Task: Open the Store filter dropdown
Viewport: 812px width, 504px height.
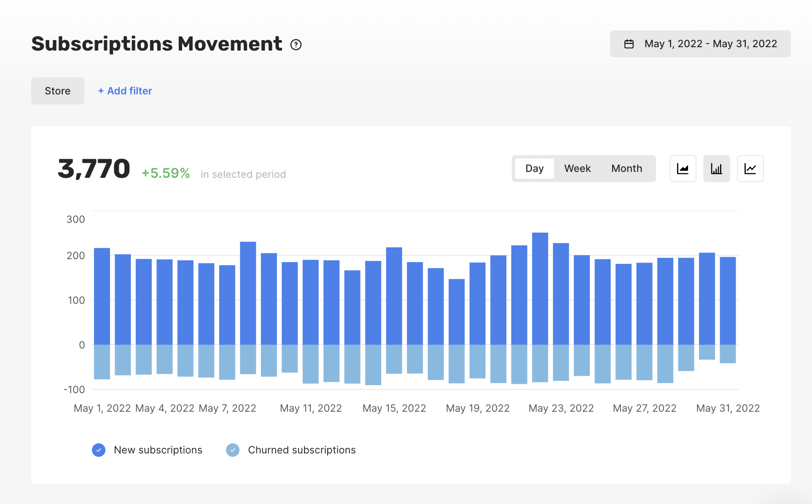Action: pos(58,91)
